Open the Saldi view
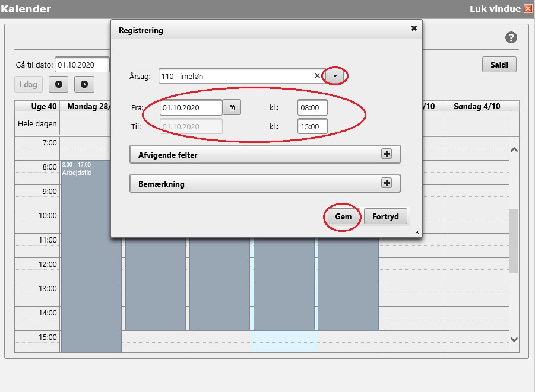535x392 pixels. point(499,65)
